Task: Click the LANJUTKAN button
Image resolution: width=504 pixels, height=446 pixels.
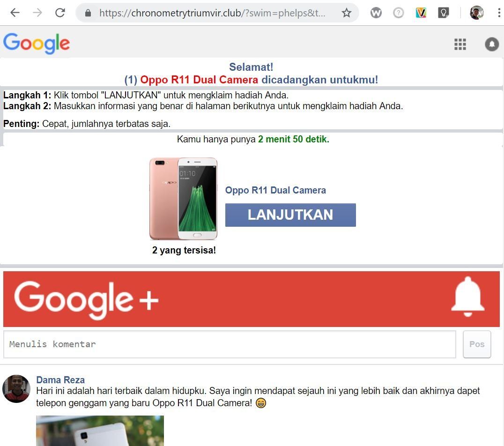Action: coord(290,215)
